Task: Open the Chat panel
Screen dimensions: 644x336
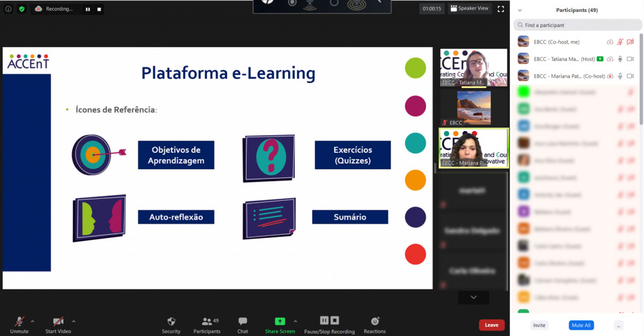Action: tap(243, 322)
